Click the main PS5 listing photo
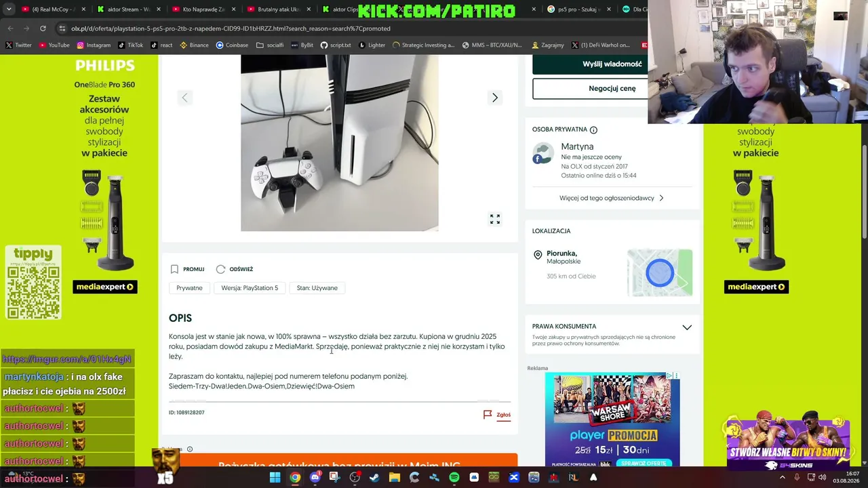Viewport: 868px width, 488px height. (339, 143)
